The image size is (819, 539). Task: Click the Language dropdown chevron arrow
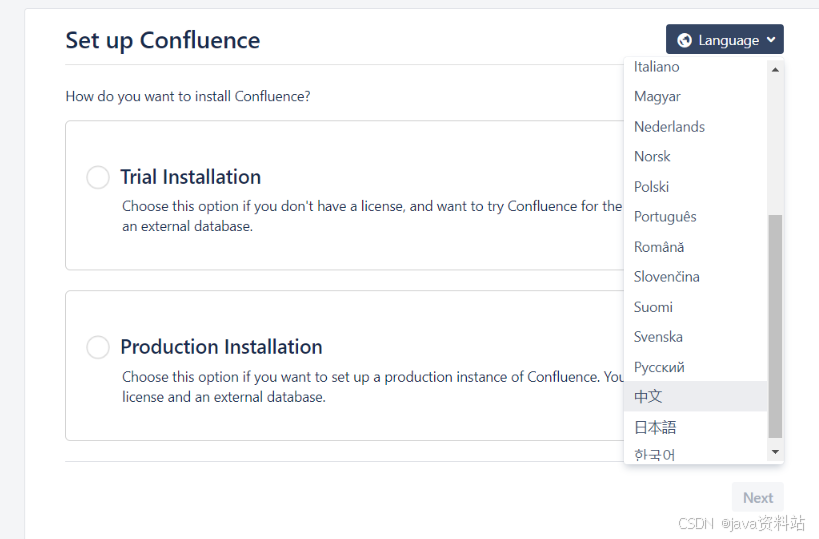coord(771,40)
